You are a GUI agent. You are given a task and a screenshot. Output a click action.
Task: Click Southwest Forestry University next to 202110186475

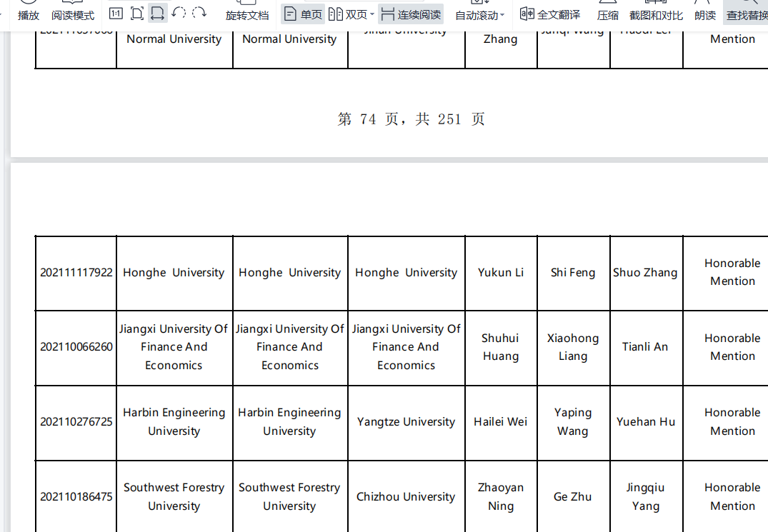point(174,497)
